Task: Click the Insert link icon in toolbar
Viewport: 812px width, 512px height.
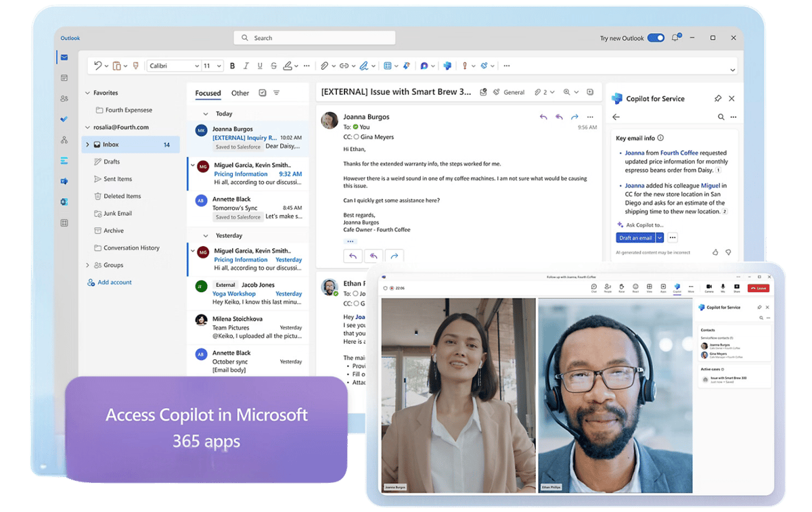Action: (x=344, y=66)
